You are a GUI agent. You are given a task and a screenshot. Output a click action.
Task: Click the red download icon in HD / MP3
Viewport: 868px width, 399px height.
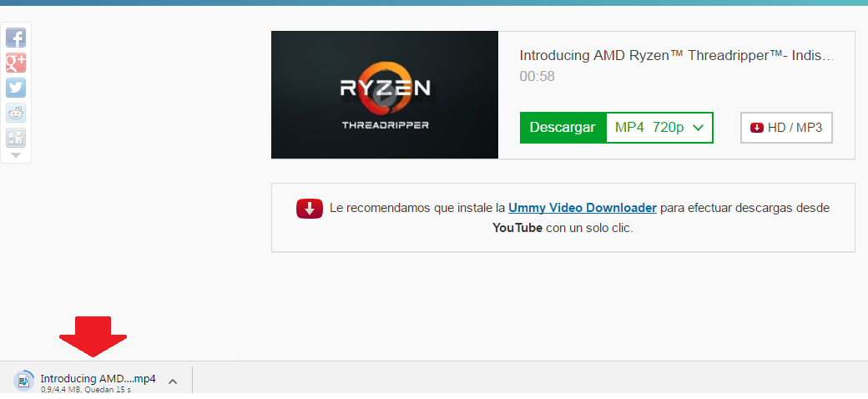tap(757, 128)
